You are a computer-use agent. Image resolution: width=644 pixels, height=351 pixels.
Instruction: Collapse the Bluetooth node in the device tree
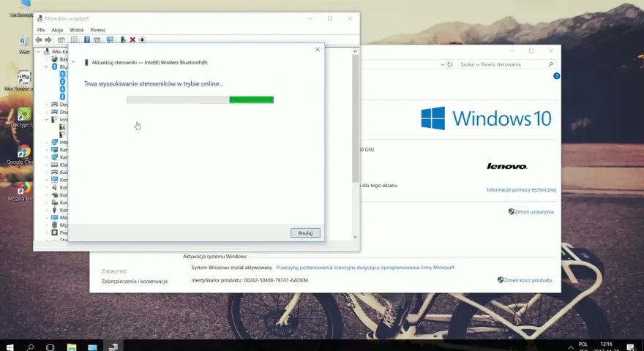point(47,67)
